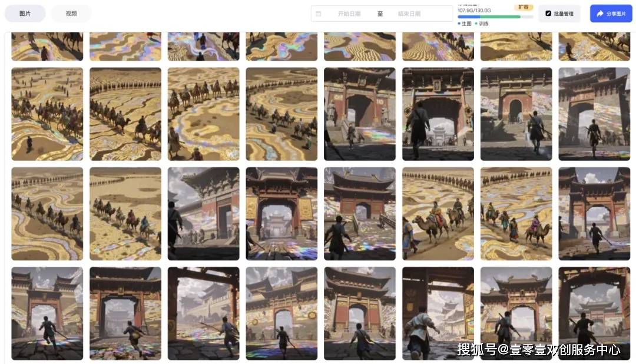Open the first thumbnail in the bottom row
The height and width of the screenshot is (364, 636).
(x=47, y=313)
